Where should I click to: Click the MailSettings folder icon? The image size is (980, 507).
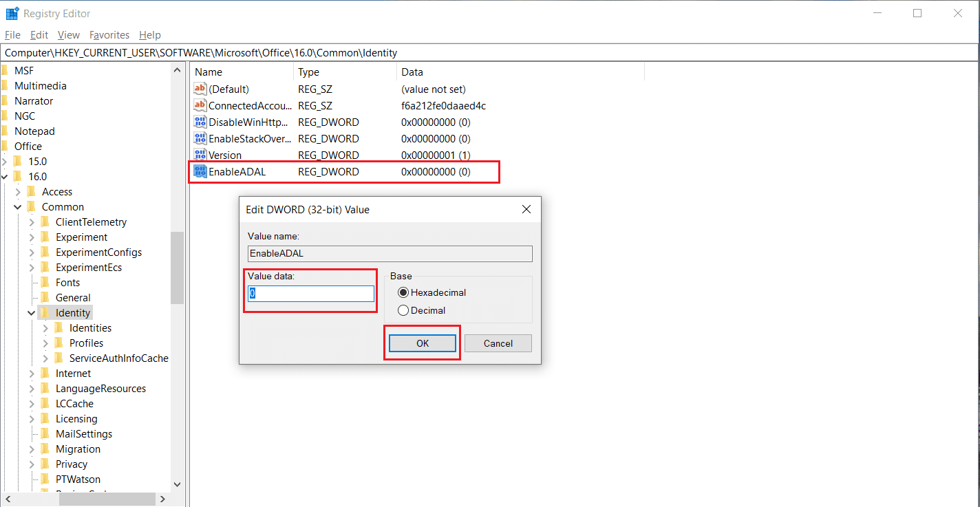click(x=45, y=434)
